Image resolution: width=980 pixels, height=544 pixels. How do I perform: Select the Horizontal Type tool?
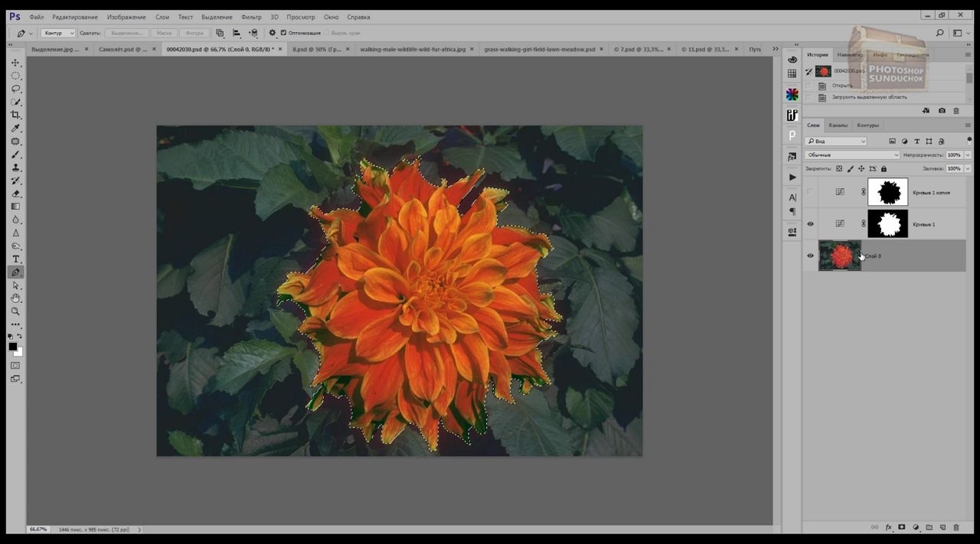point(15,259)
